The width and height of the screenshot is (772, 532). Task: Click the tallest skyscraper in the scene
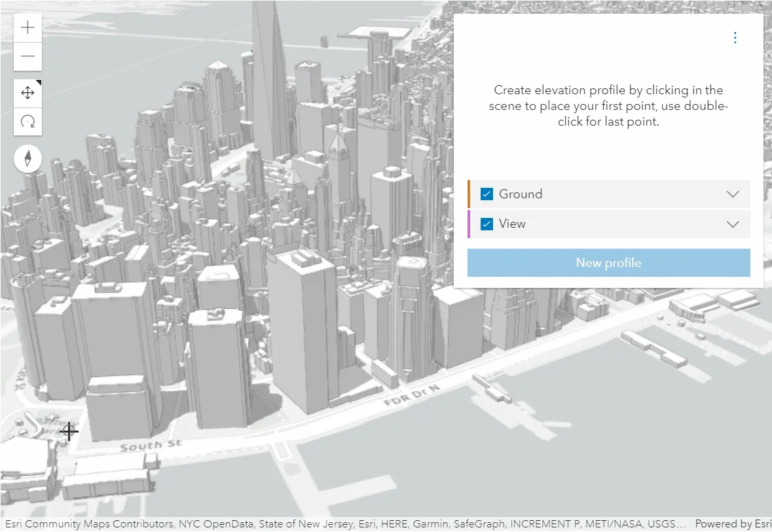(268, 79)
